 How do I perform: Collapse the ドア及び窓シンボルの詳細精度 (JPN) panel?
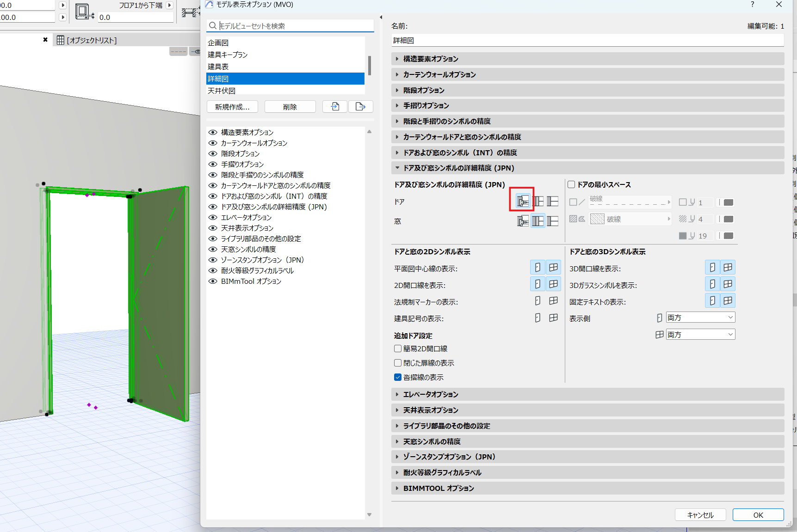(587, 168)
